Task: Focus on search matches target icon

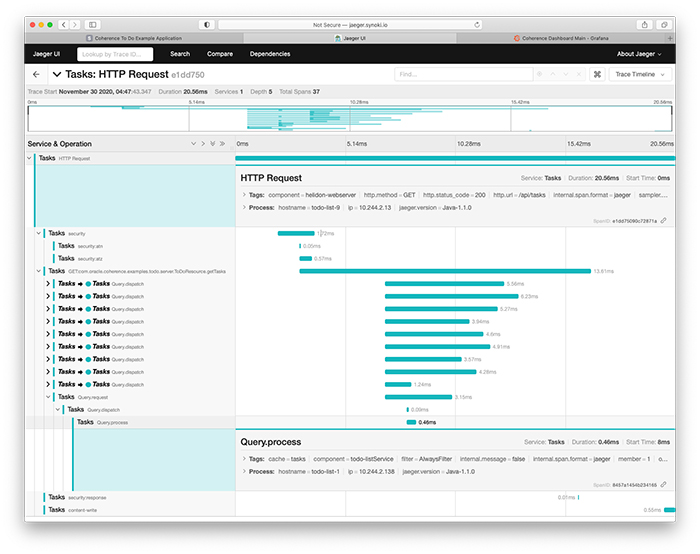Action: (539, 75)
